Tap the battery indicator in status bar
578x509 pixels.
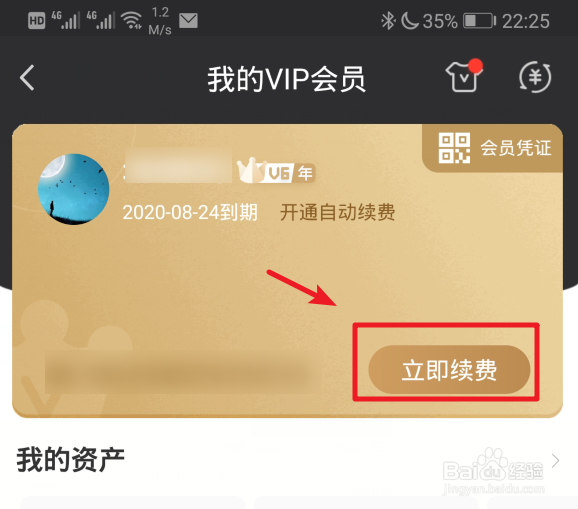479,21
